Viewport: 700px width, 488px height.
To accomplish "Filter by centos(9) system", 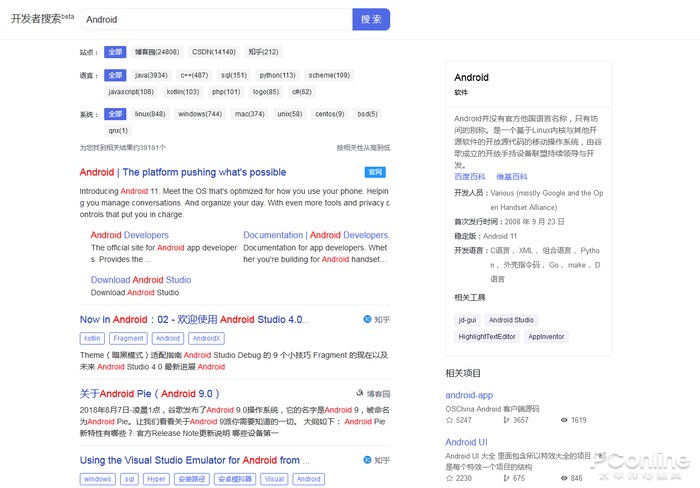I will pos(330,114).
